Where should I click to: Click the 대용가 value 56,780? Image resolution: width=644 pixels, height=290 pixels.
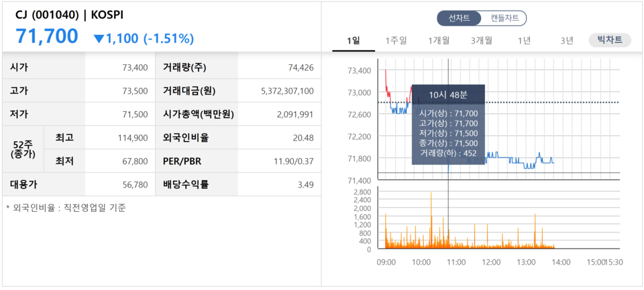tap(135, 185)
